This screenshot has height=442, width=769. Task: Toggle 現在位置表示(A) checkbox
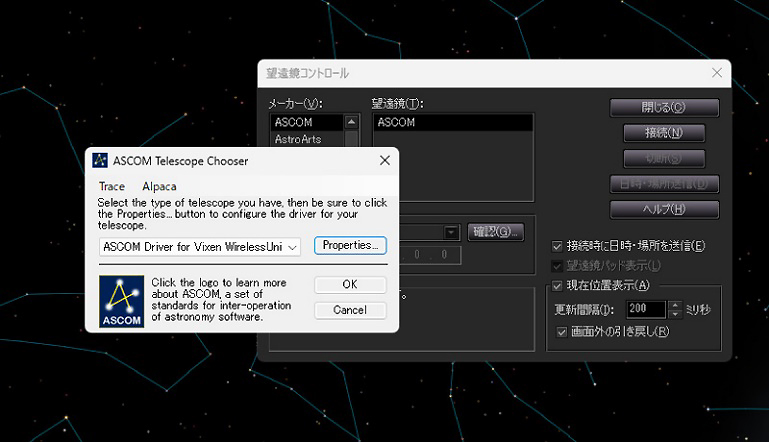tap(557, 286)
